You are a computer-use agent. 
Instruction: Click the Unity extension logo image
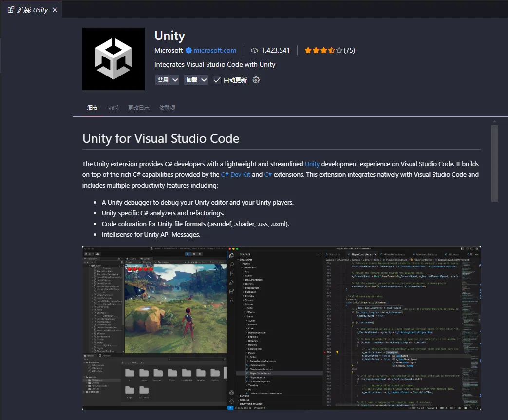pos(113,59)
